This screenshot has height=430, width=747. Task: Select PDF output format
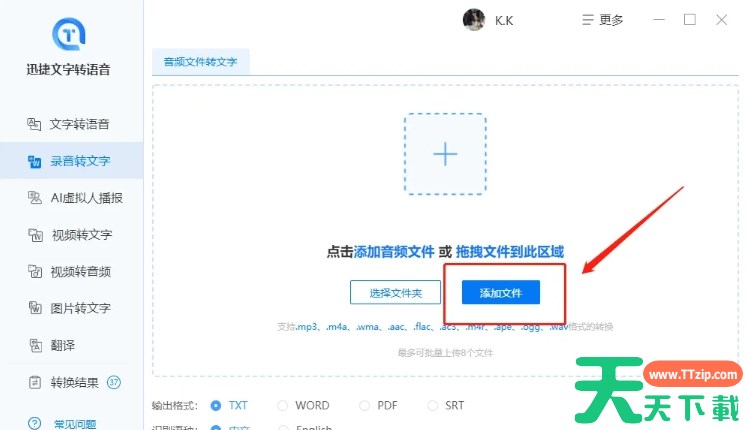coord(378,405)
